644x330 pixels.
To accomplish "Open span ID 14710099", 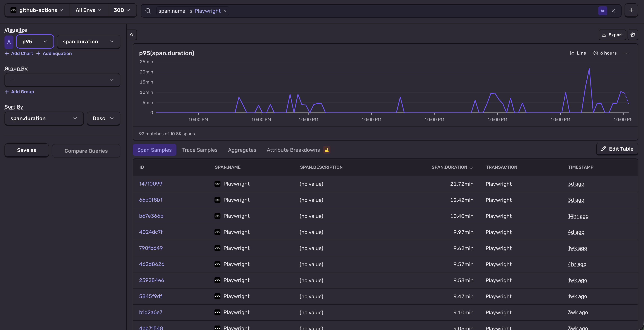I will (151, 184).
